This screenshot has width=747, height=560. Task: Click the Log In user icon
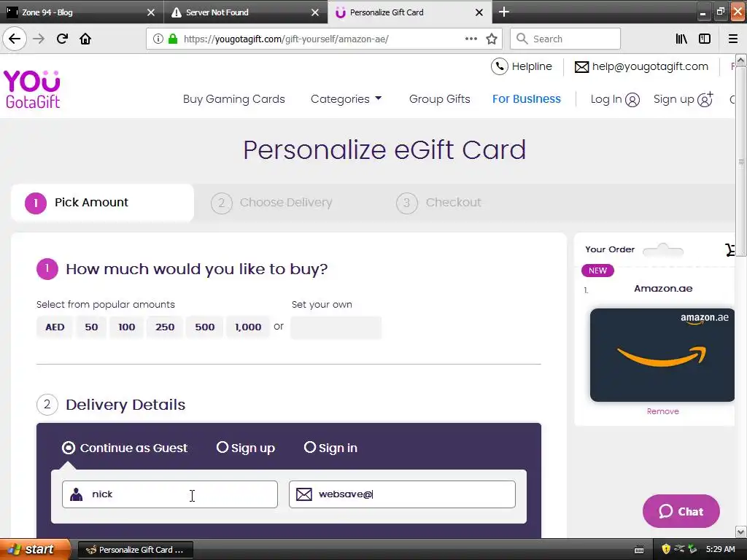(632, 99)
